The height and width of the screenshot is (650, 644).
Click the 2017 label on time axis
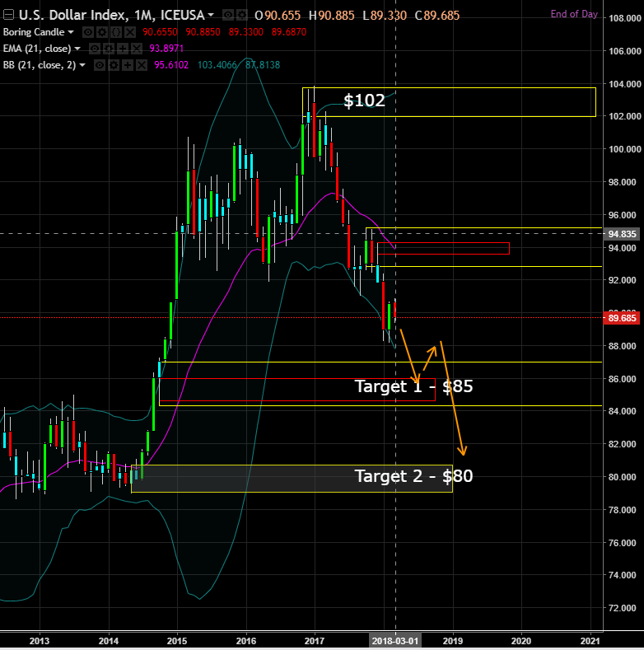(x=315, y=641)
